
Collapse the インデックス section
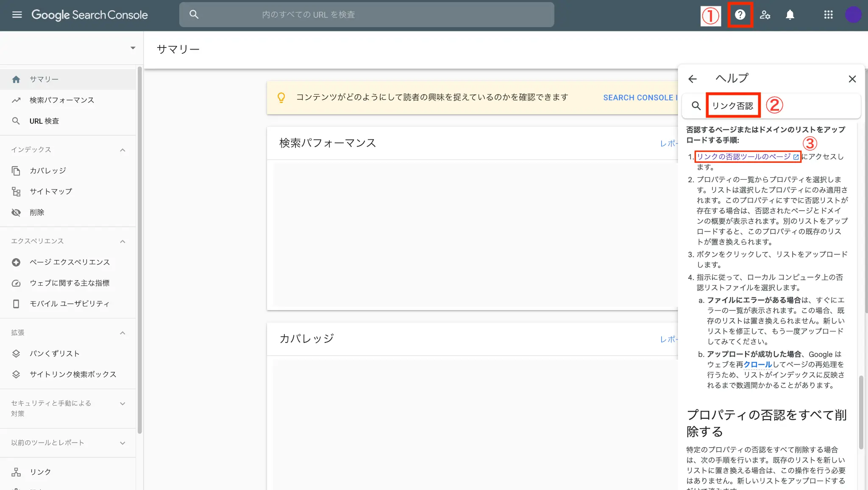point(122,150)
